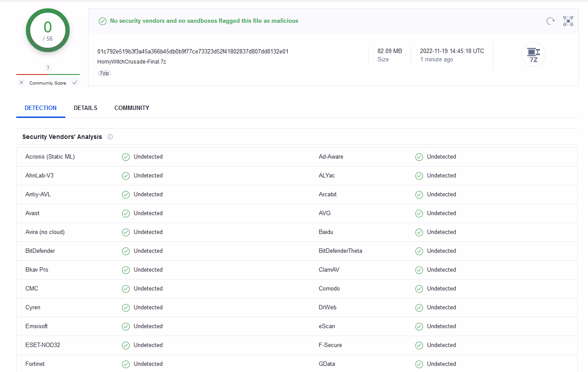Click the Security Vendors' Analysis info icon
The height and width of the screenshot is (372, 588).
click(x=110, y=137)
